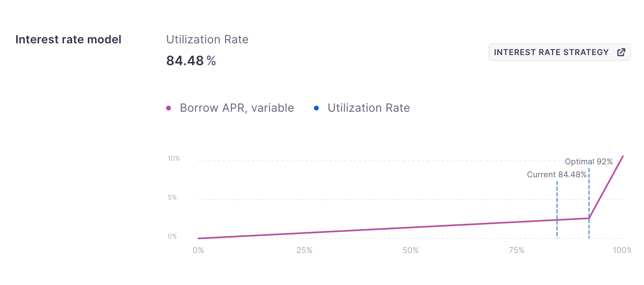Click the 'Current 84.48%' chart label
The image size is (644, 285).
pyautogui.click(x=557, y=174)
